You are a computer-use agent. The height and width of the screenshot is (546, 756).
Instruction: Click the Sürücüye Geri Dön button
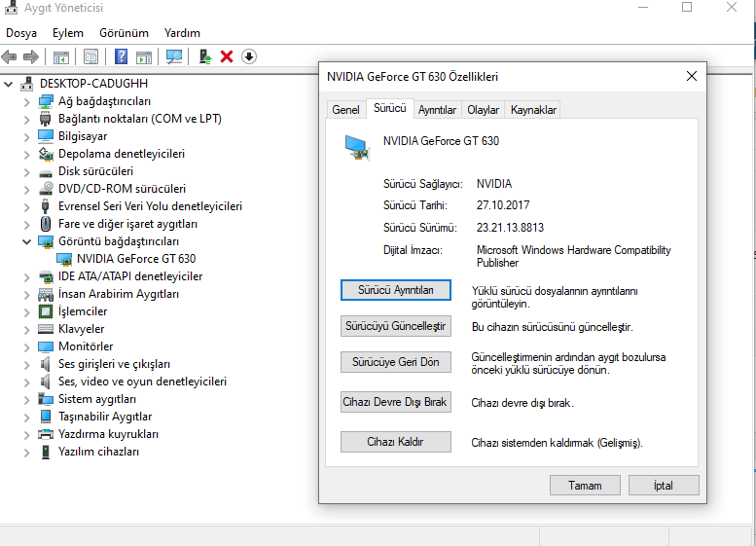(x=396, y=362)
